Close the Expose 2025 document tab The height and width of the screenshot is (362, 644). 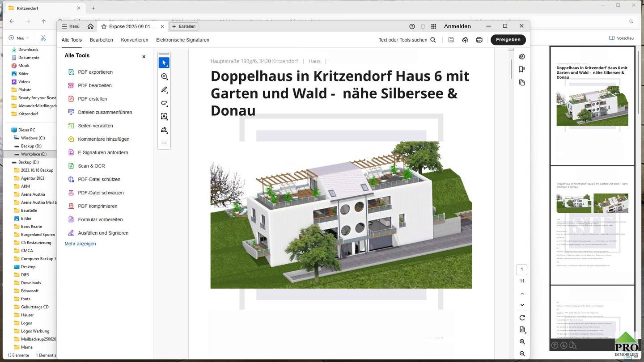pyautogui.click(x=162, y=26)
